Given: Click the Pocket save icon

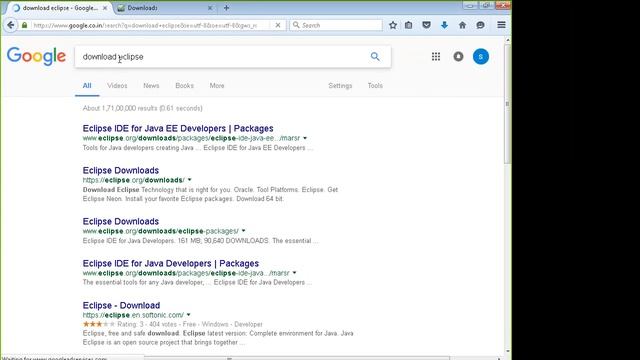Looking at the screenshot, I should coord(427,25).
